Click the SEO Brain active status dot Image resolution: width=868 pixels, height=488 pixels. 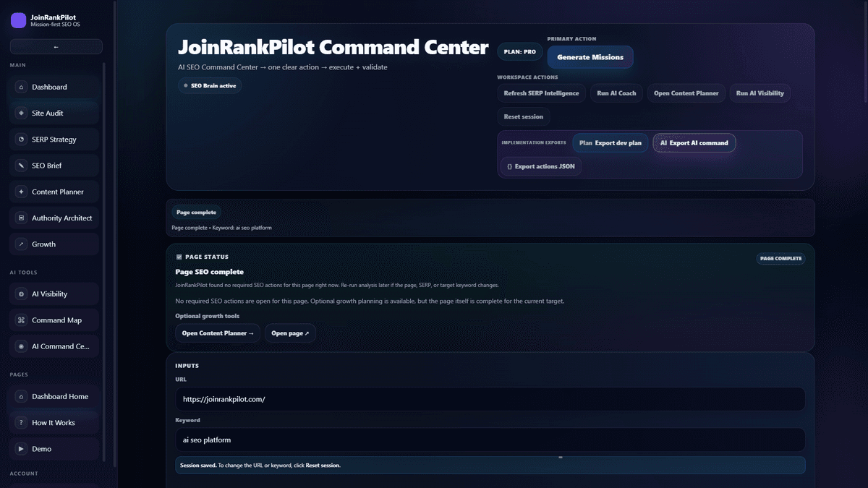(186, 85)
